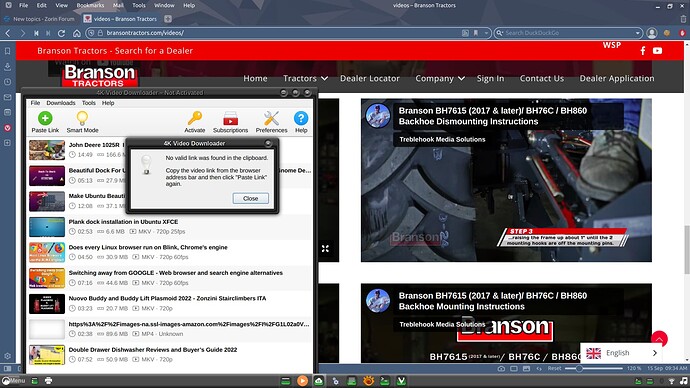This screenshot has height=388, width=690.
Task: Click the red scroll-to-top arrow button
Action: tap(659, 339)
